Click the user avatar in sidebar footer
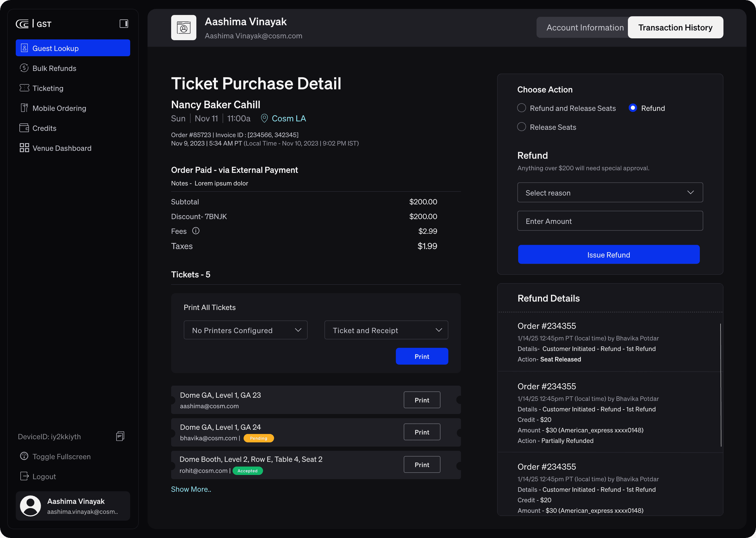Screen dimensions: 756x538 [x=30, y=506]
